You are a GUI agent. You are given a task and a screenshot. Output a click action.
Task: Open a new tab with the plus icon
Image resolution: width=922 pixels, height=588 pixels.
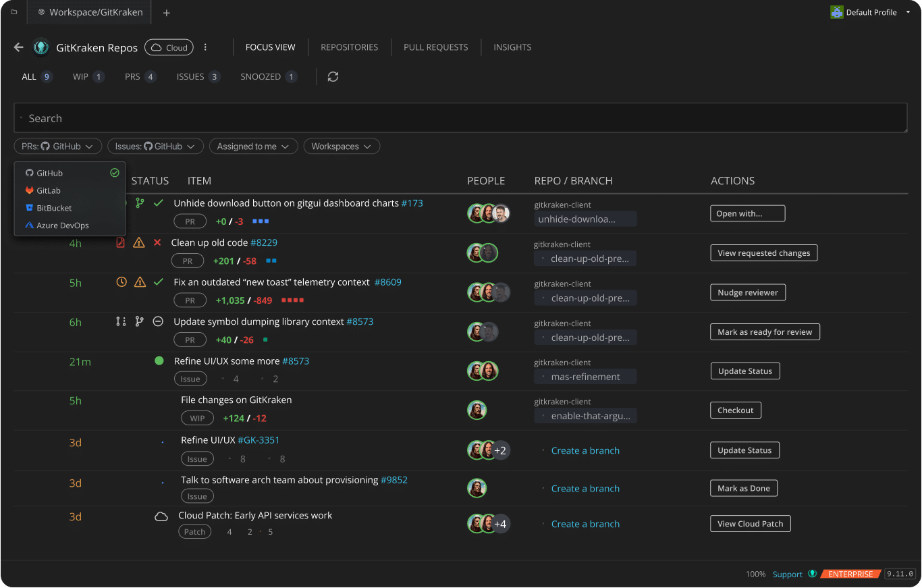tap(167, 13)
